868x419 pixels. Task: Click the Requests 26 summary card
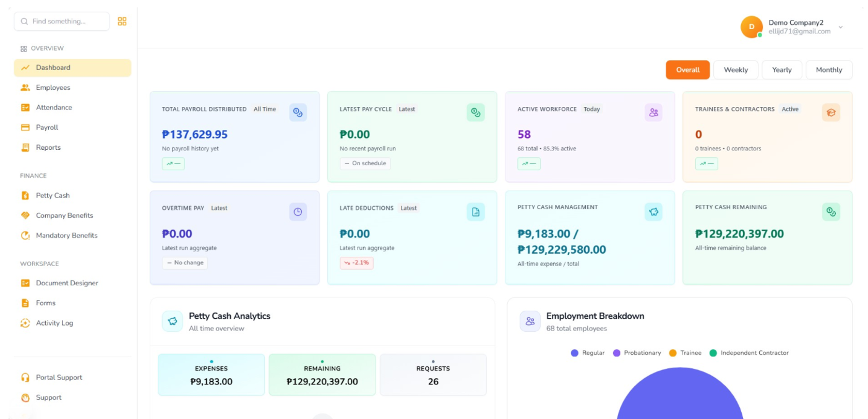click(x=433, y=375)
